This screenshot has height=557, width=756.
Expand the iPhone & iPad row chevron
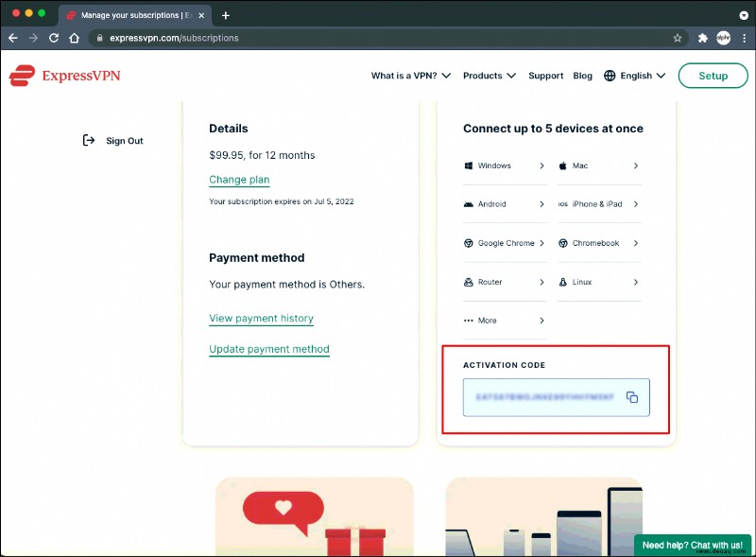pos(636,204)
